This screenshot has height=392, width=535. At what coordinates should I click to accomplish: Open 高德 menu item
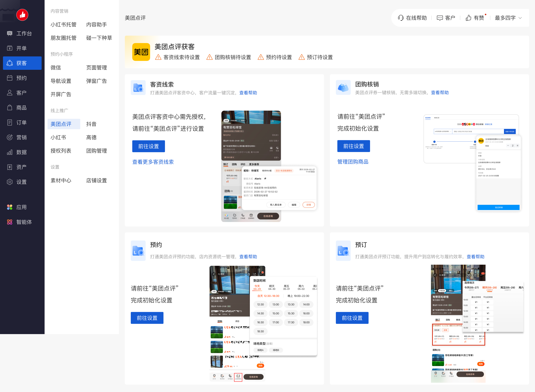tap(91, 137)
